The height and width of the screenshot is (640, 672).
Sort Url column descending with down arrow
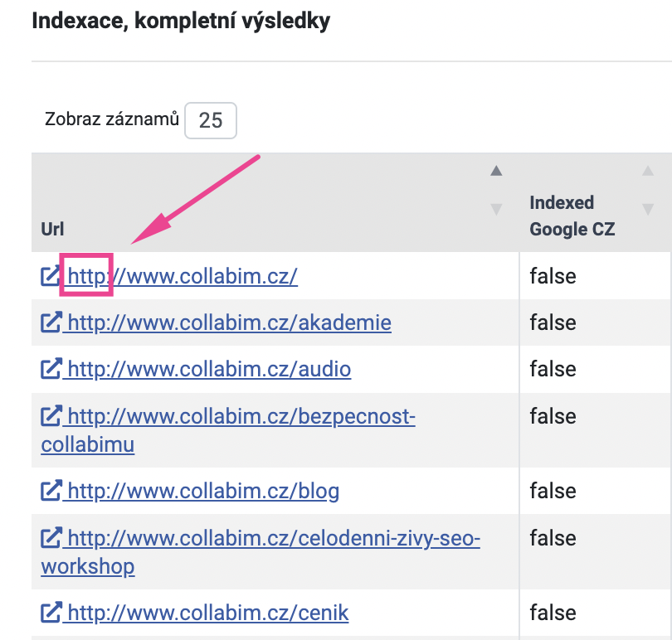[496, 209]
